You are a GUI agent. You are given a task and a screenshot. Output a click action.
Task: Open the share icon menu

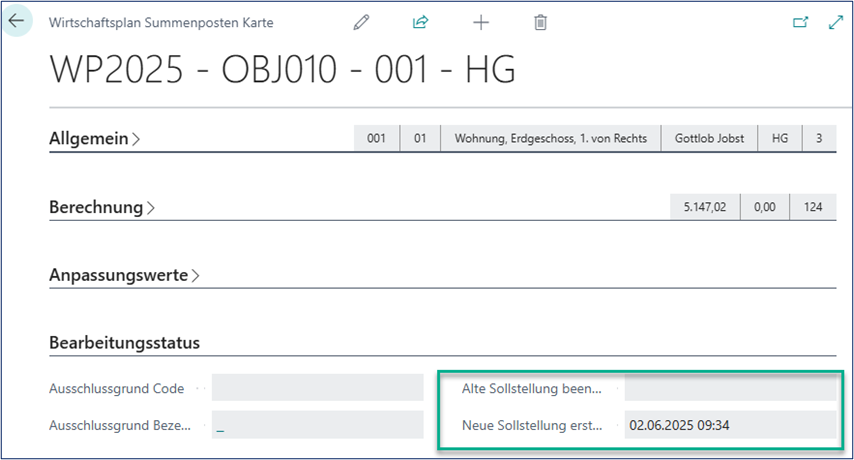pyautogui.click(x=420, y=22)
